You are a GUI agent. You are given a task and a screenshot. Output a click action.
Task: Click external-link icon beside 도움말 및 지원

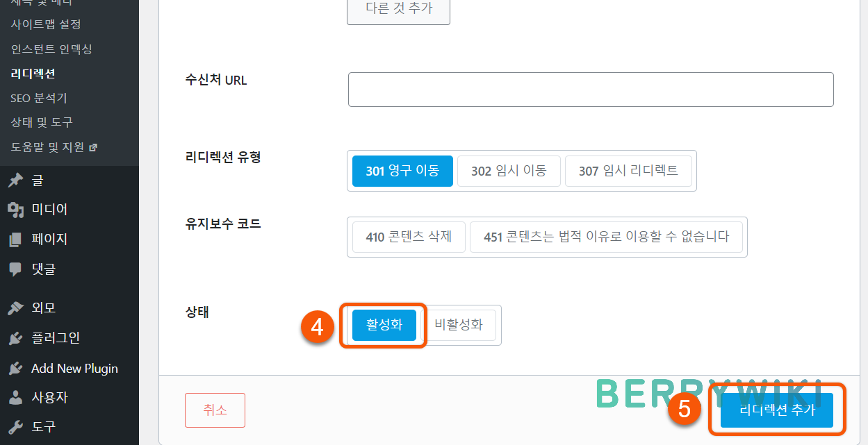[x=93, y=147]
